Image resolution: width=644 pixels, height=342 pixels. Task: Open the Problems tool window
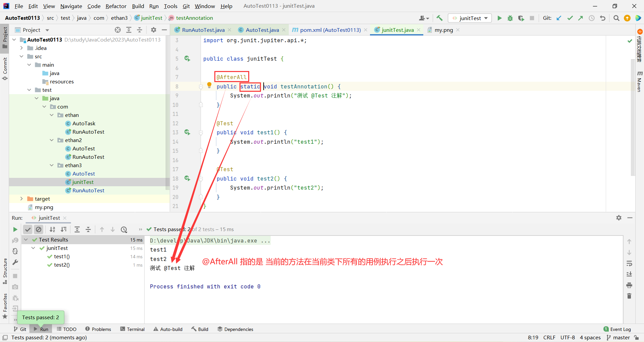pyautogui.click(x=98, y=329)
